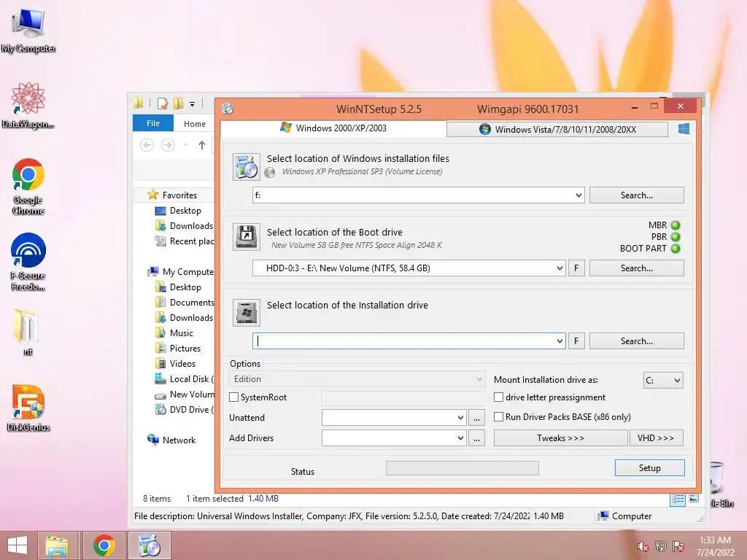Click the Action Center flag tray icon

tap(678, 546)
